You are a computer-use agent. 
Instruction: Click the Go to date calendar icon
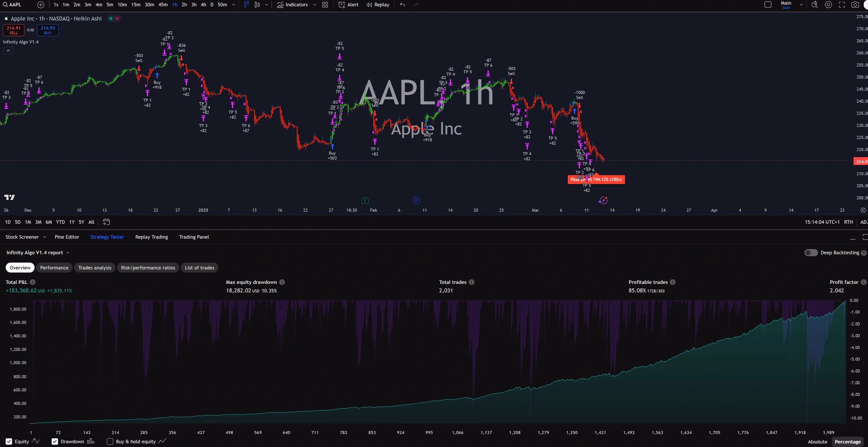106,222
